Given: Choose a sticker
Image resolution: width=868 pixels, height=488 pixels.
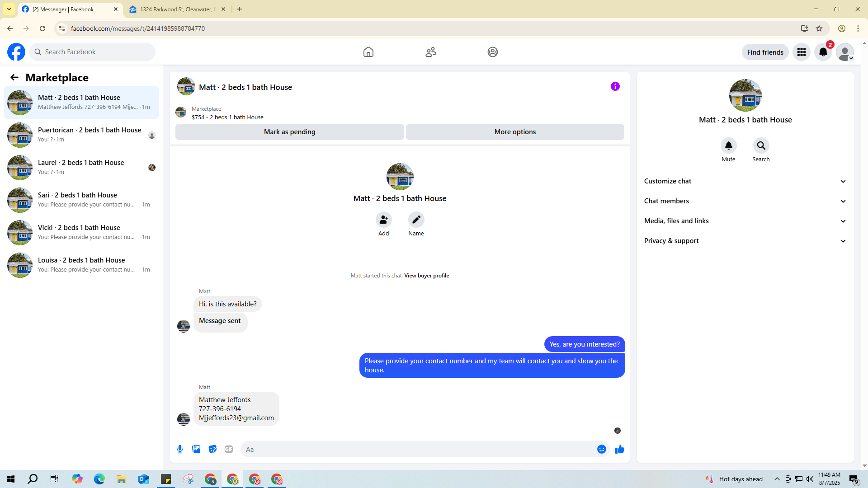Looking at the screenshot, I should [x=212, y=449].
